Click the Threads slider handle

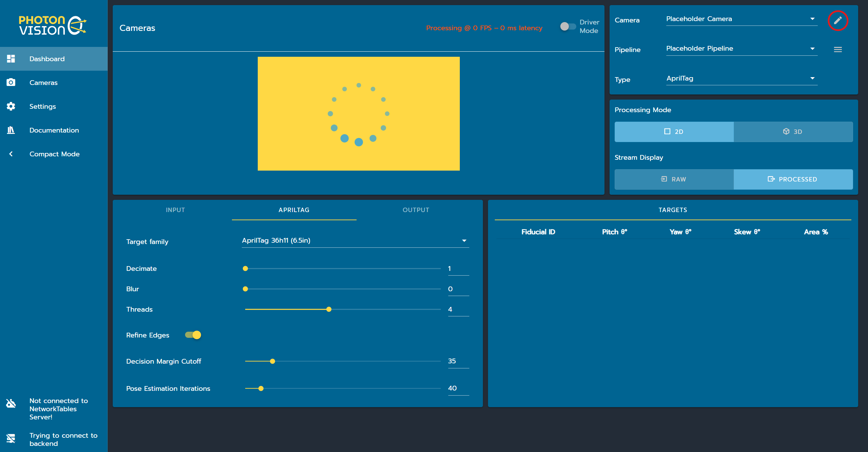[329, 309]
